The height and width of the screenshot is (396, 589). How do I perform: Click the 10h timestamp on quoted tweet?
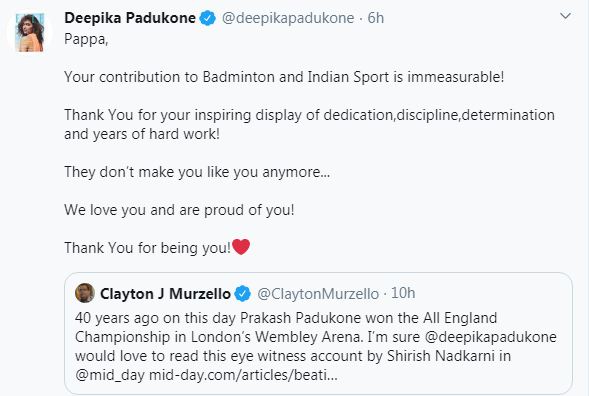click(403, 293)
